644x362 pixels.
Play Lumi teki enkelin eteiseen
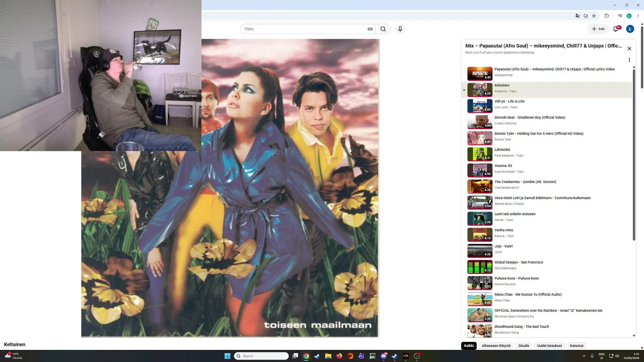click(547, 219)
